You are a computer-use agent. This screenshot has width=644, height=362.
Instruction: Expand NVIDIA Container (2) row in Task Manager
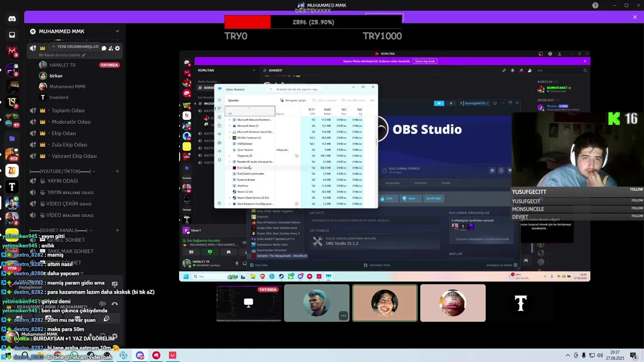[x=230, y=138]
